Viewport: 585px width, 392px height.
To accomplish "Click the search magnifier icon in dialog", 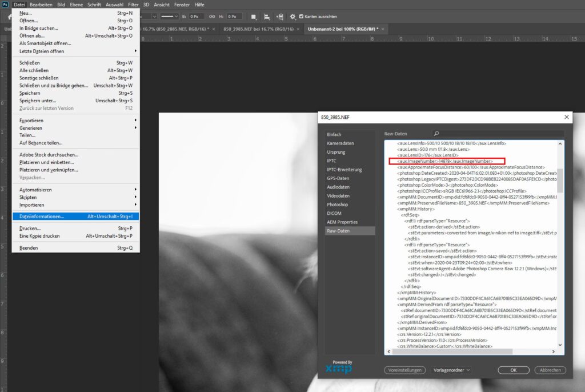I will 436,133.
